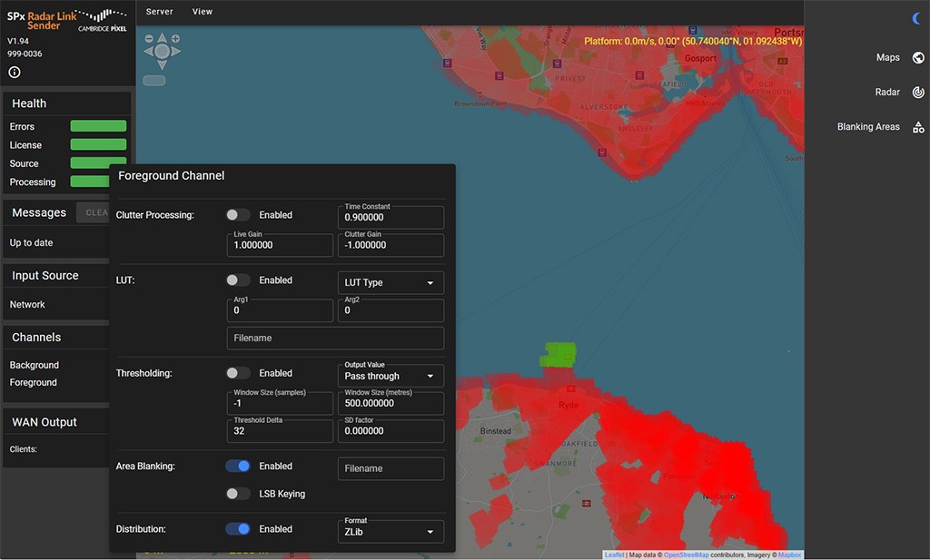Open the Radar settings icon
This screenshot has height=560, width=930.
tap(917, 92)
